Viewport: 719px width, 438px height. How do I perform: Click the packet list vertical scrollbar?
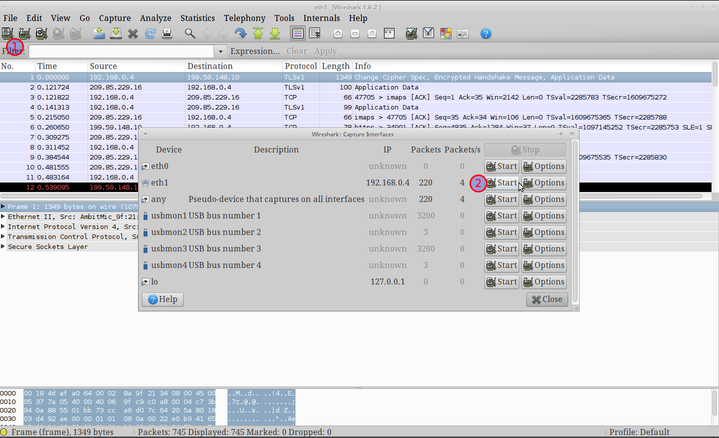(715, 75)
